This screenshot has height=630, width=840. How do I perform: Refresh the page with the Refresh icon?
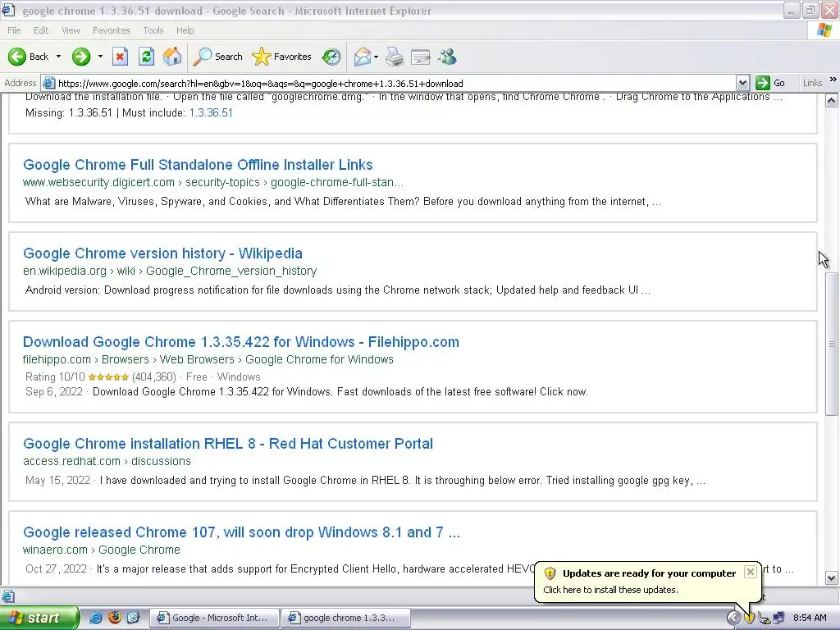pyautogui.click(x=146, y=57)
